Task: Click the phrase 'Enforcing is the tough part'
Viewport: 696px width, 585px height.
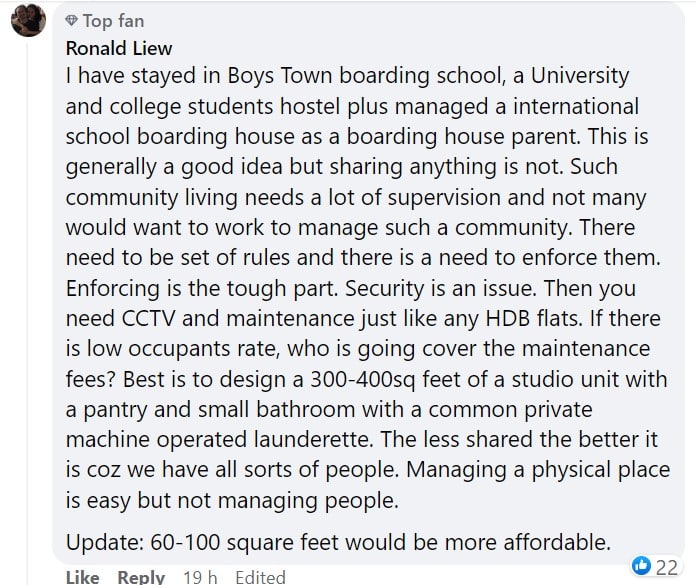Action: [202, 289]
